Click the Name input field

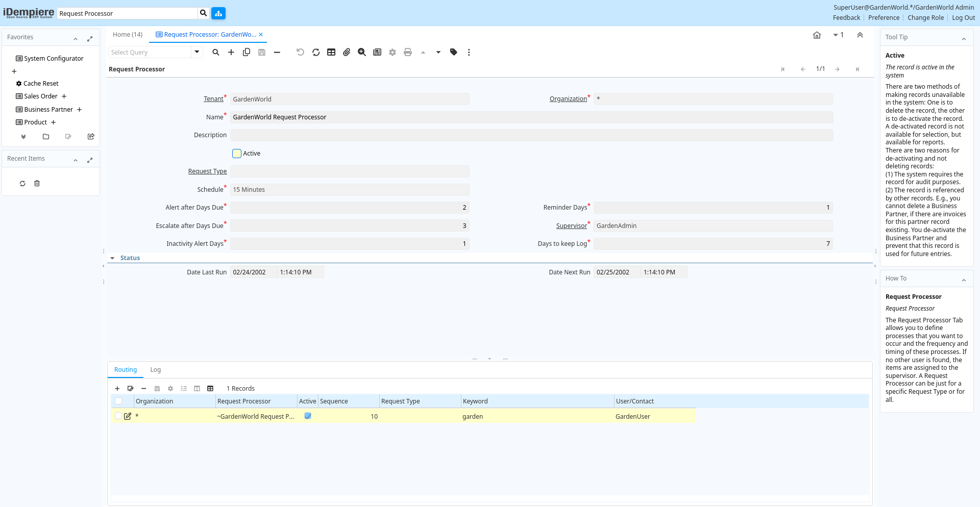click(x=531, y=117)
